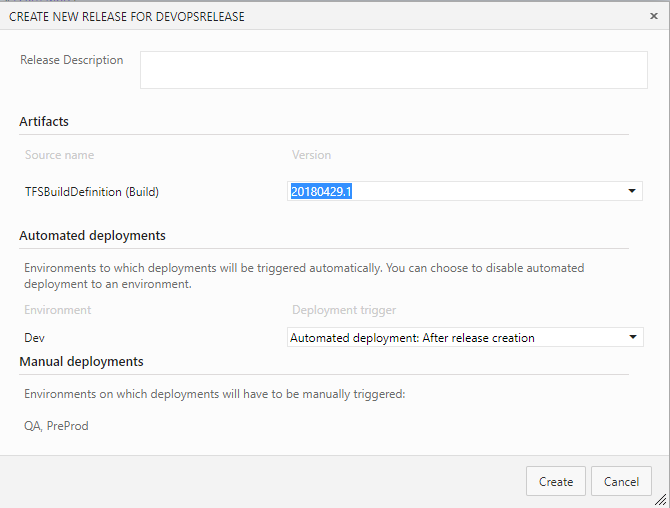Screen dimensions: 670x508
Task: Click the Release Description label
Action: 72,60
